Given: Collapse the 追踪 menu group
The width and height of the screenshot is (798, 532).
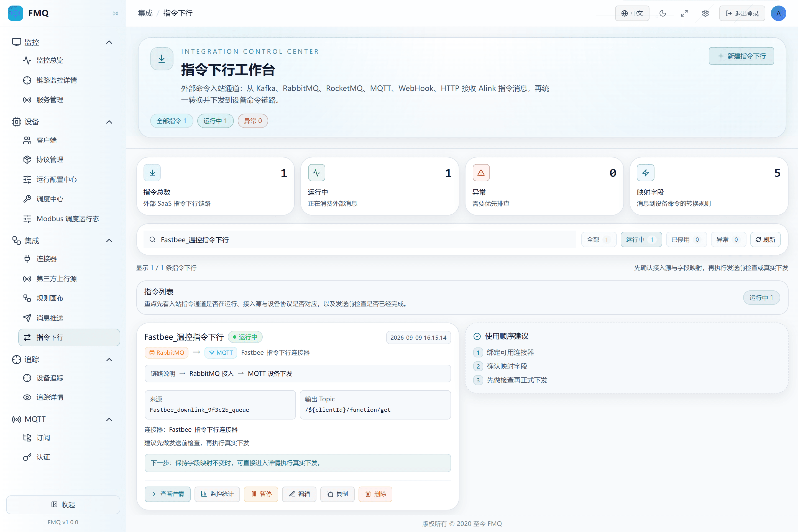Looking at the screenshot, I should 109,360.
